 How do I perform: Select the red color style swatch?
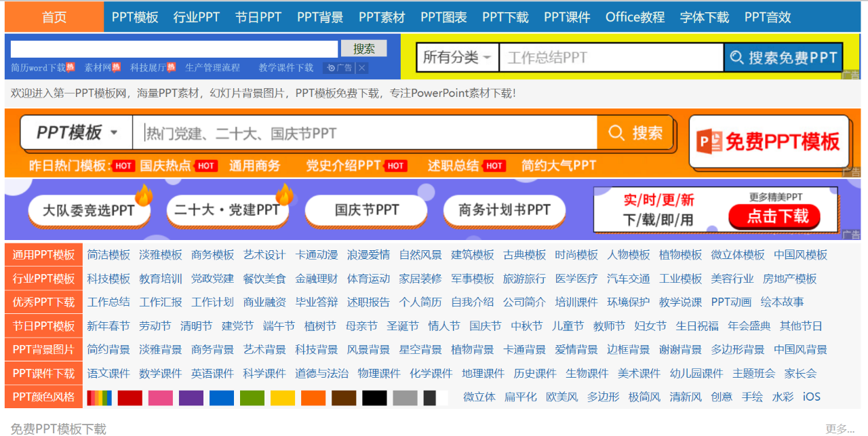130,397
